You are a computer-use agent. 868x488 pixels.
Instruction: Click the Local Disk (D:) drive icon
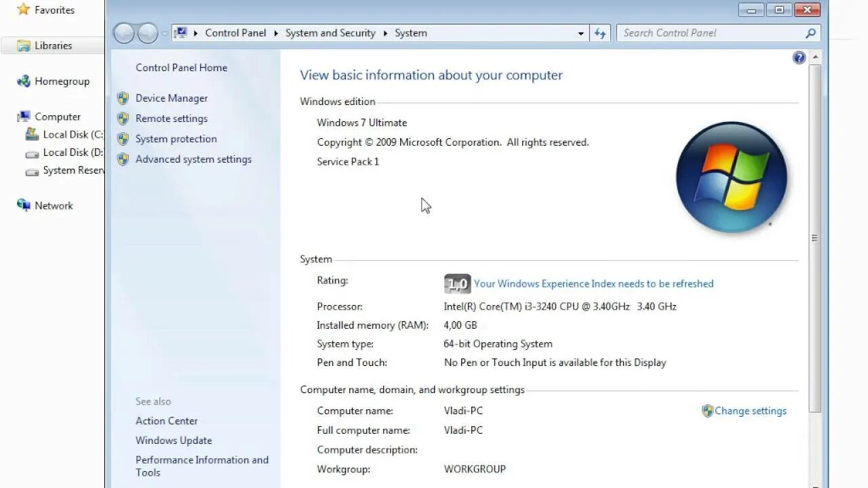click(x=32, y=154)
